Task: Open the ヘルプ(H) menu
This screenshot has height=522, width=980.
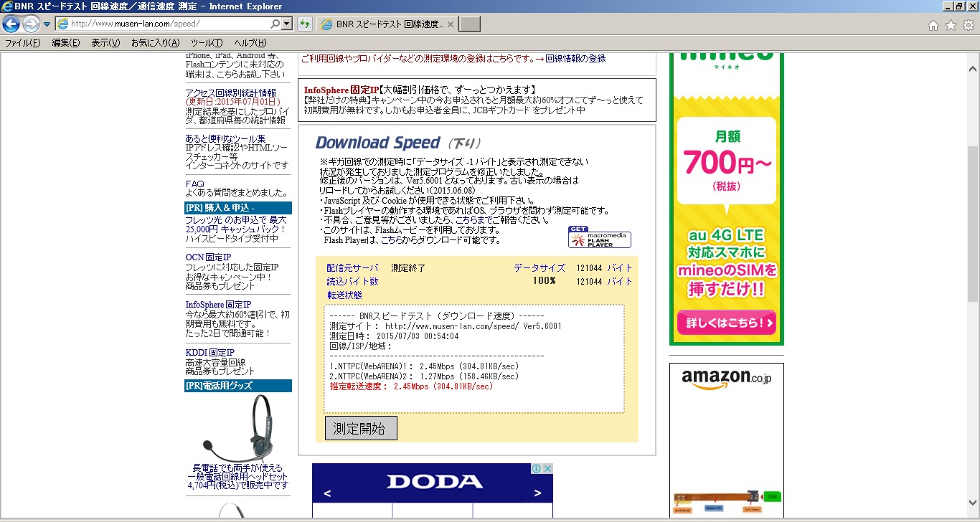Action: pos(250,43)
